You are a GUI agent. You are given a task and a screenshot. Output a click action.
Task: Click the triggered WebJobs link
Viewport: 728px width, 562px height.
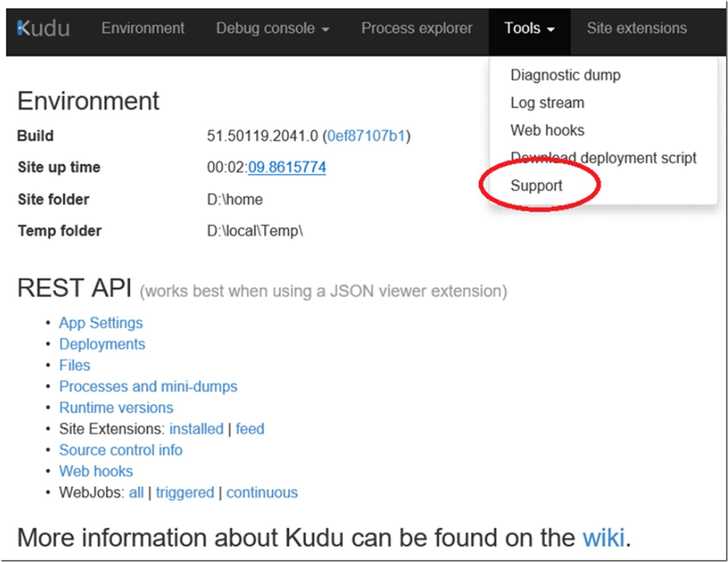point(184,492)
